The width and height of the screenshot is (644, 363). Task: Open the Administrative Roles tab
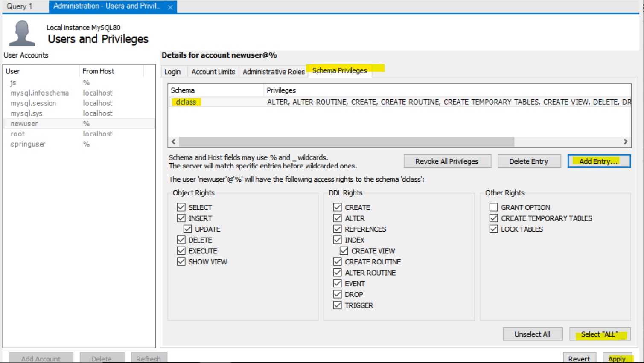(273, 71)
